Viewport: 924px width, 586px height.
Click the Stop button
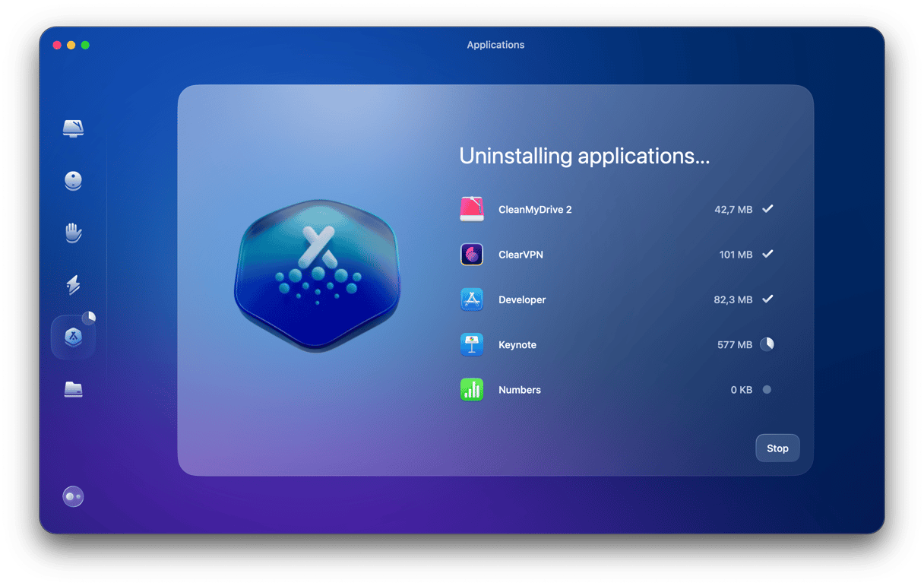pos(777,448)
